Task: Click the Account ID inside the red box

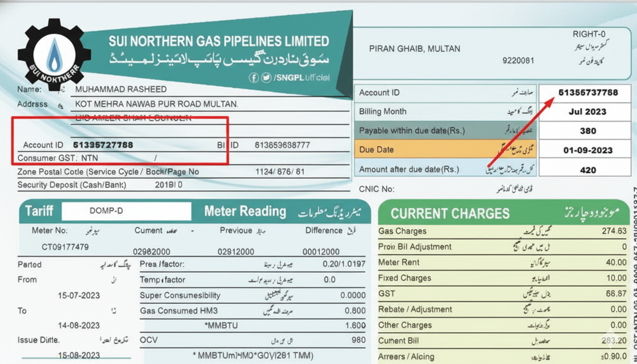Action: click(x=103, y=145)
